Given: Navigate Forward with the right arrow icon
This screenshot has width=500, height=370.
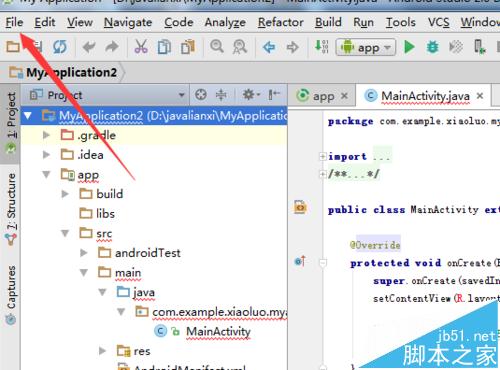Looking at the screenshot, I should (x=292, y=47).
